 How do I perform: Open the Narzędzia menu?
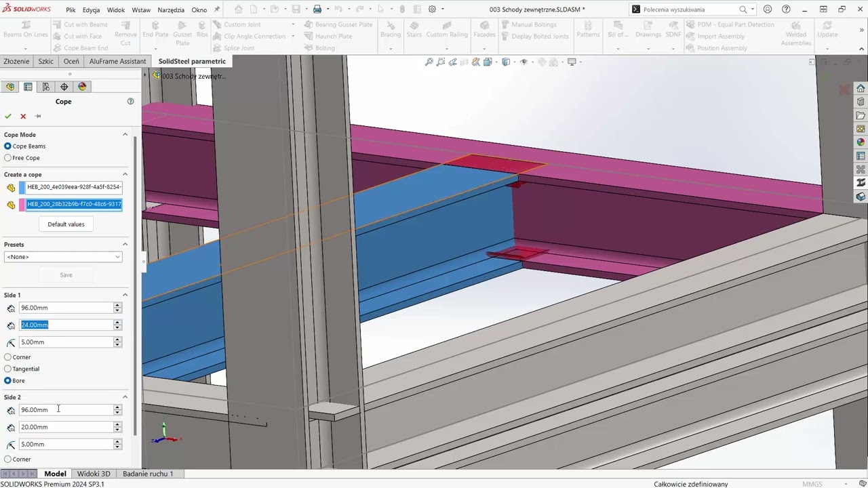tap(171, 10)
